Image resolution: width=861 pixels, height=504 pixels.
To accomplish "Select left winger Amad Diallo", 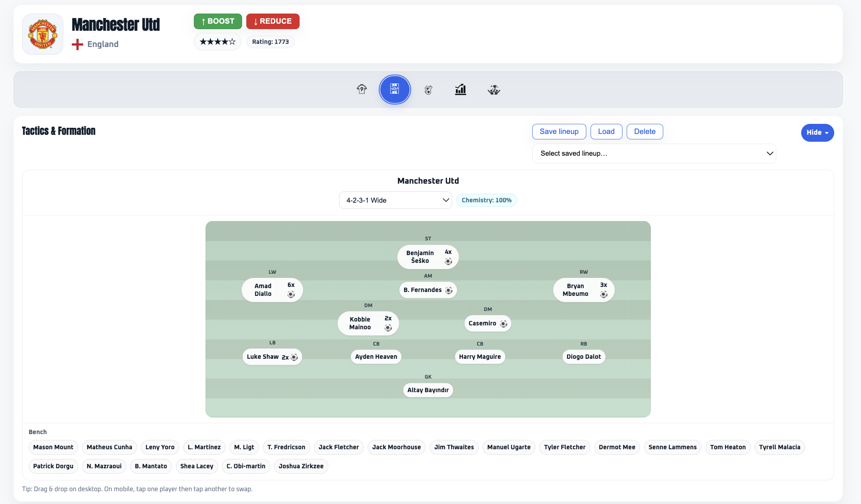I will point(272,290).
